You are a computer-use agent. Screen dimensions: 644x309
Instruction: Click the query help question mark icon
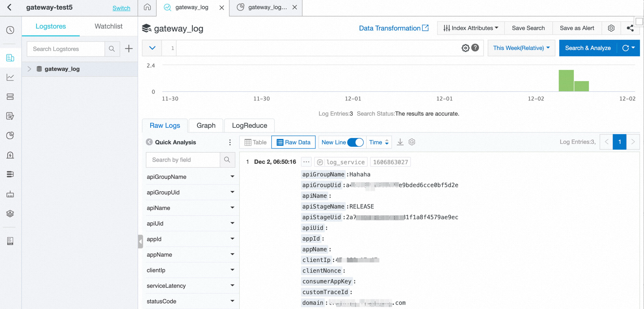pos(475,48)
